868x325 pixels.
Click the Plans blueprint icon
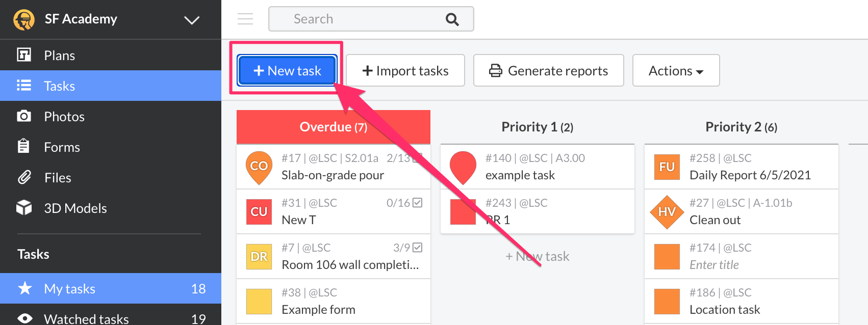[x=24, y=55]
